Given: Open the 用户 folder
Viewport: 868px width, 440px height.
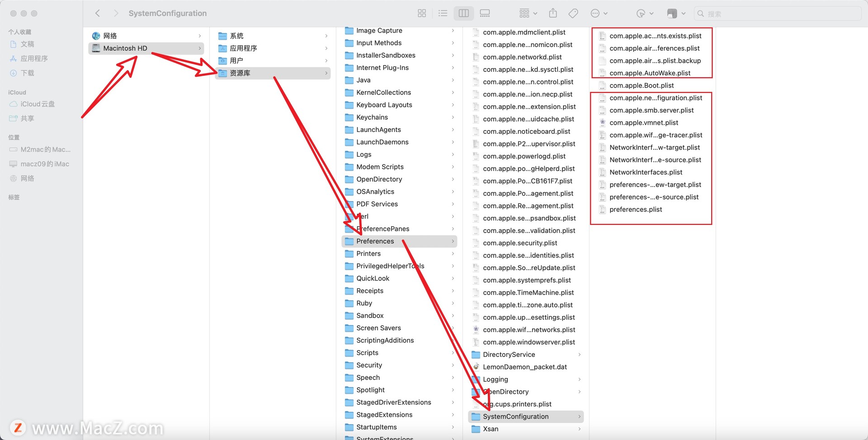Looking at the screenshot, I should point(273,61).
